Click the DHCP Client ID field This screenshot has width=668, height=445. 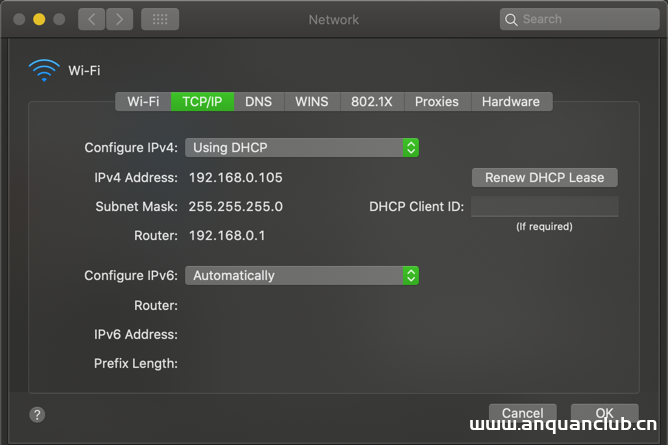coord(544,207)
